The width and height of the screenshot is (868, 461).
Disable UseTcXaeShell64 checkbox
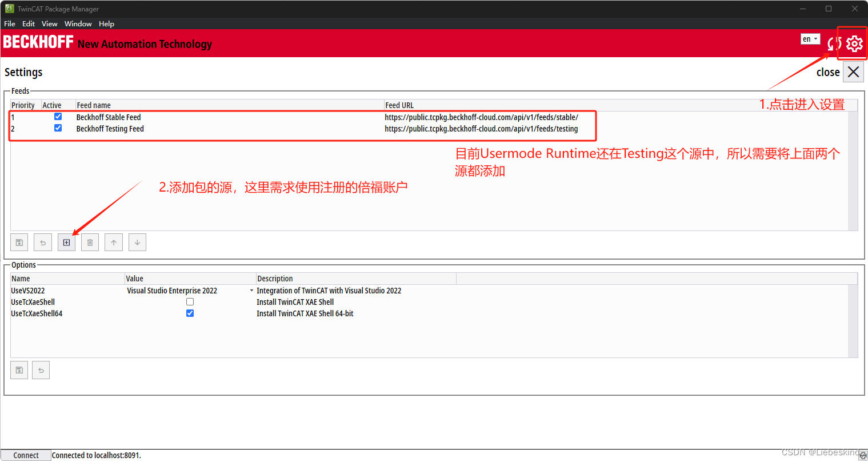coord(190,313)
